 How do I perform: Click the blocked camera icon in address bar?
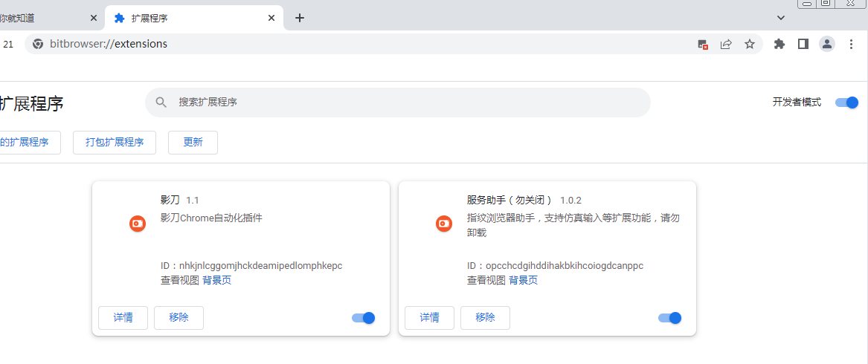pos(703,44)
